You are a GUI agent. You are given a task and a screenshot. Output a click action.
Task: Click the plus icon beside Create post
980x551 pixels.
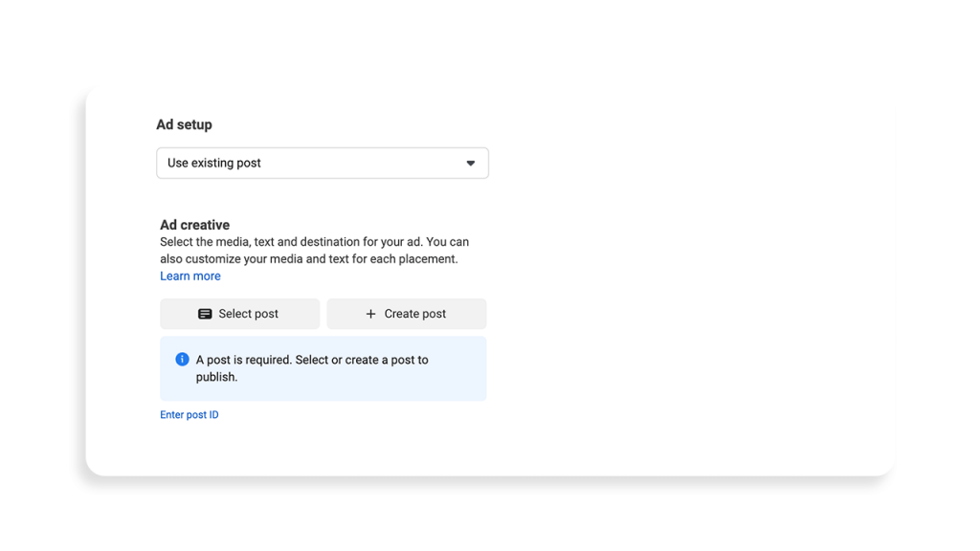(370, 314)
